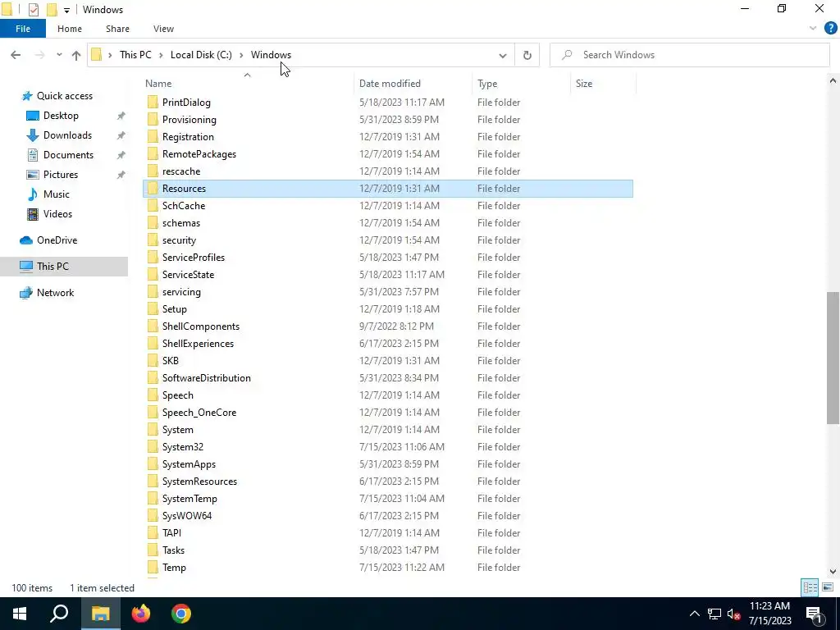
Task: Open Desktop in the navigation pane
Action: pyautogui.click(x=61, y=116)
